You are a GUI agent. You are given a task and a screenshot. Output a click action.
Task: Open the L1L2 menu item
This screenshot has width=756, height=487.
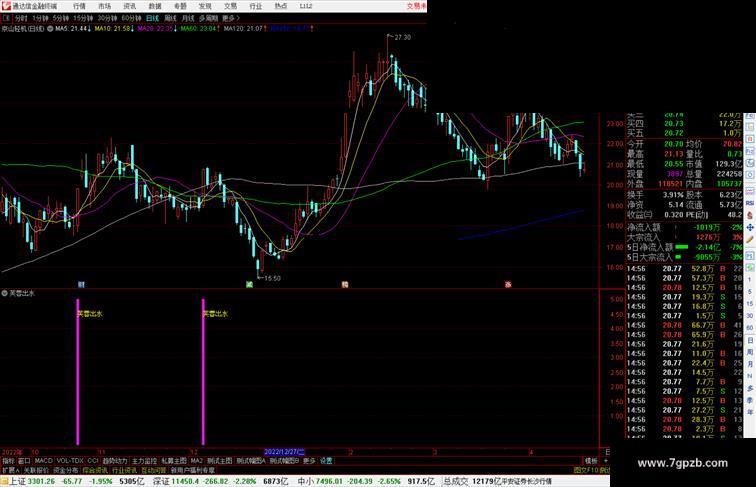pyautogui.click(x=306, y=6)
